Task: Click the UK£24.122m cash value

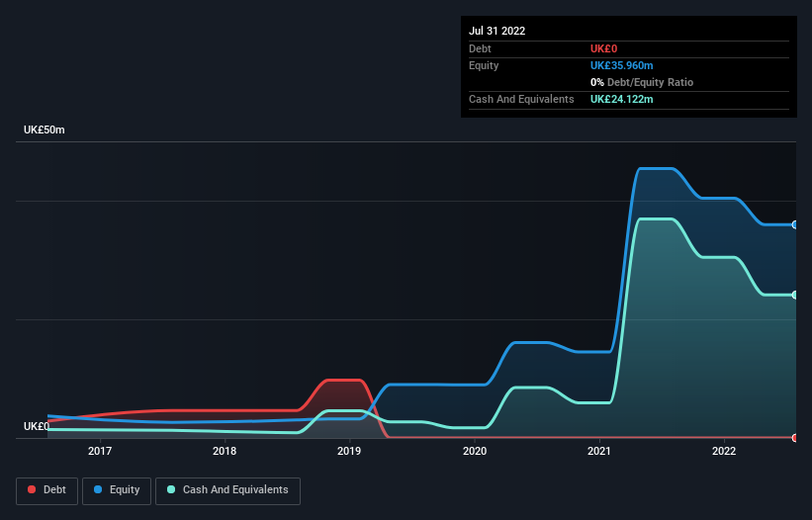Action: 621,99
